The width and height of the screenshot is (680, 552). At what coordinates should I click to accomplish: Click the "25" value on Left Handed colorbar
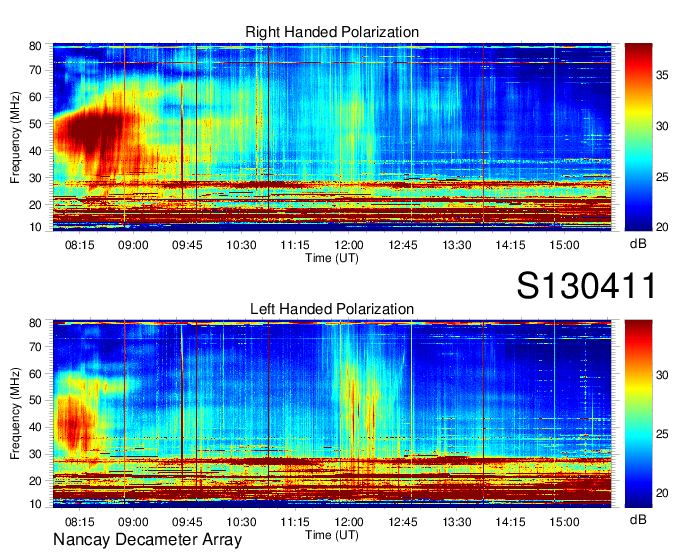point(662,434)
